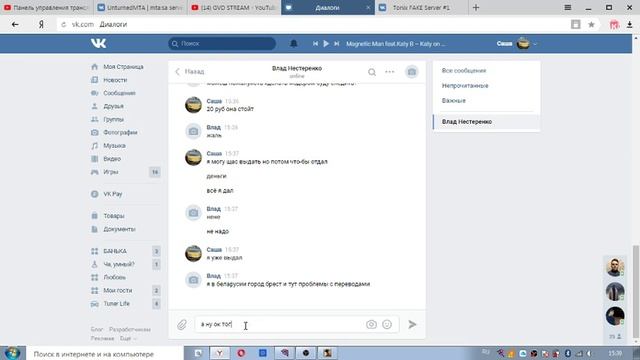The image size is (640, 360).
Task: Open the browser hamburger menu
Action: 567,7
